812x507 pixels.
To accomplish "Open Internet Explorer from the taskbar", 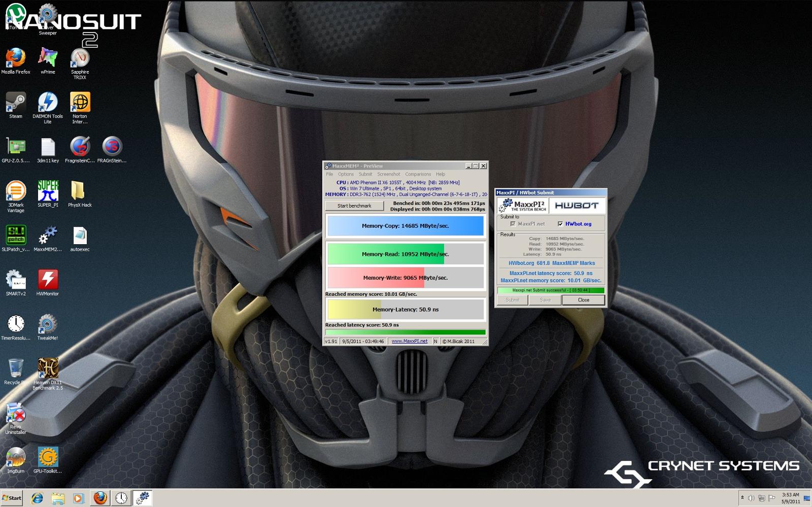I will [x=37, y=498].
